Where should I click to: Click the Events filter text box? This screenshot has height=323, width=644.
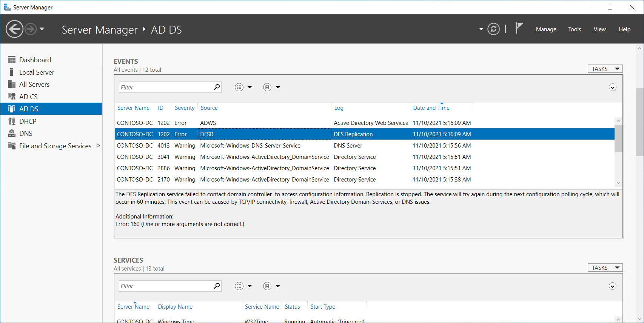coord(166,87)
